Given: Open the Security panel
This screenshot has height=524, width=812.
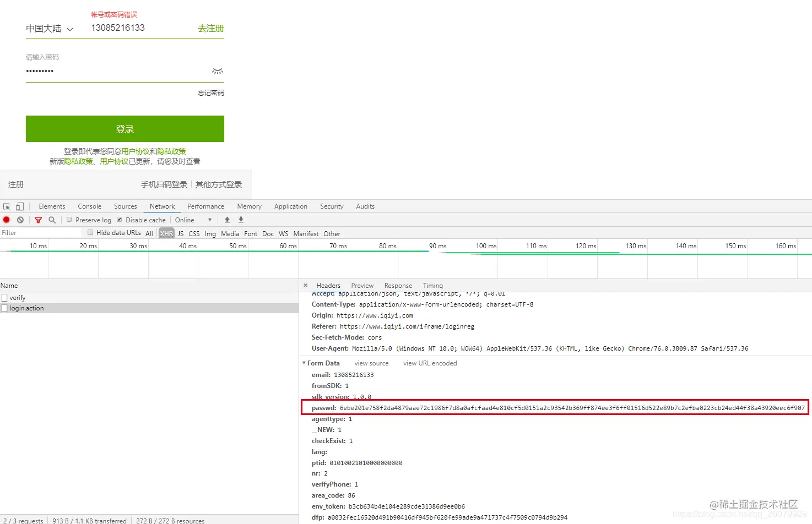Looking at the screenshot, I should pyautogui.click(x=332, y=206).
